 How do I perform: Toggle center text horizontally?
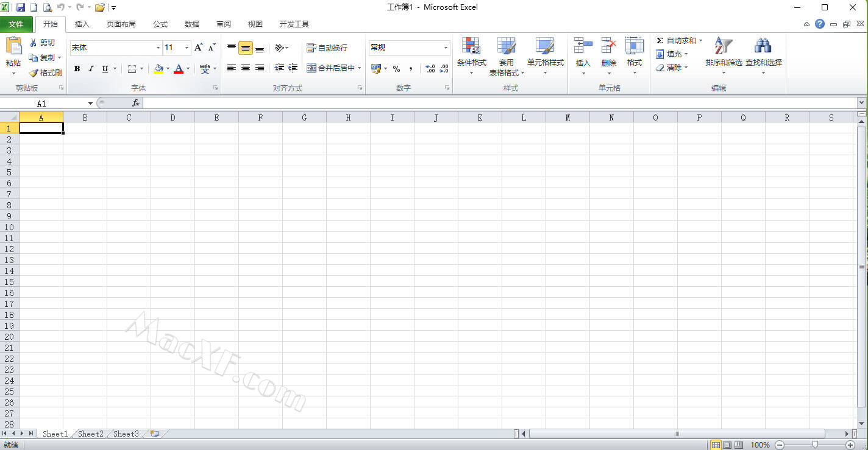(245, 68)
